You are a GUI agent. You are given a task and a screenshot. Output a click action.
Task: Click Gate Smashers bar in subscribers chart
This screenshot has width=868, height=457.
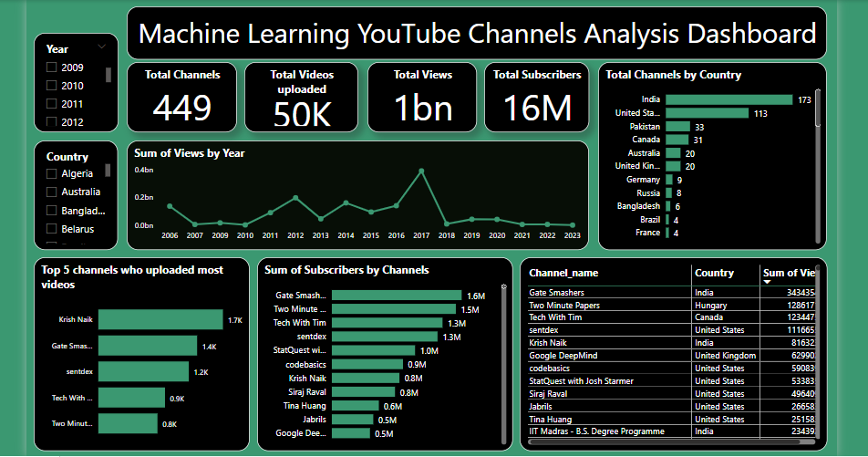coord(397,296)
